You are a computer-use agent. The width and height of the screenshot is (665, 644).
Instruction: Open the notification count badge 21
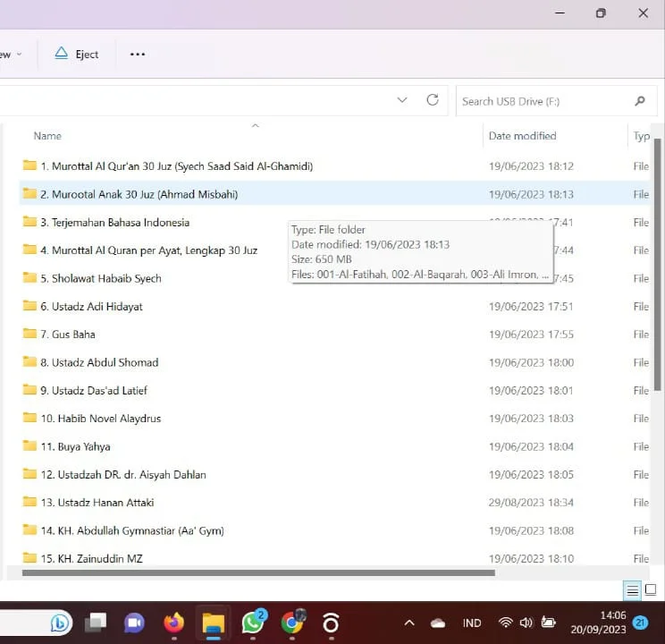[640, 623]
